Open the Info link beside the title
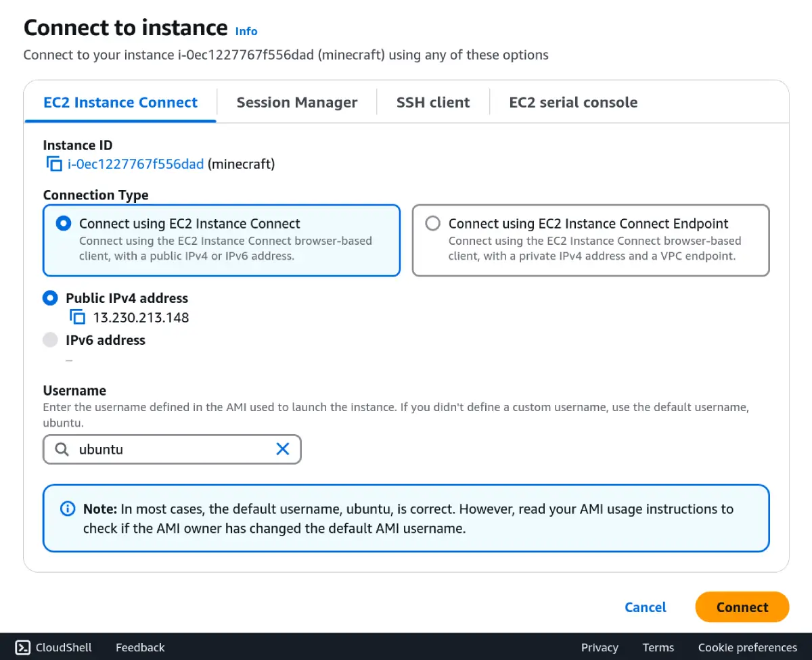 [246, 31]
